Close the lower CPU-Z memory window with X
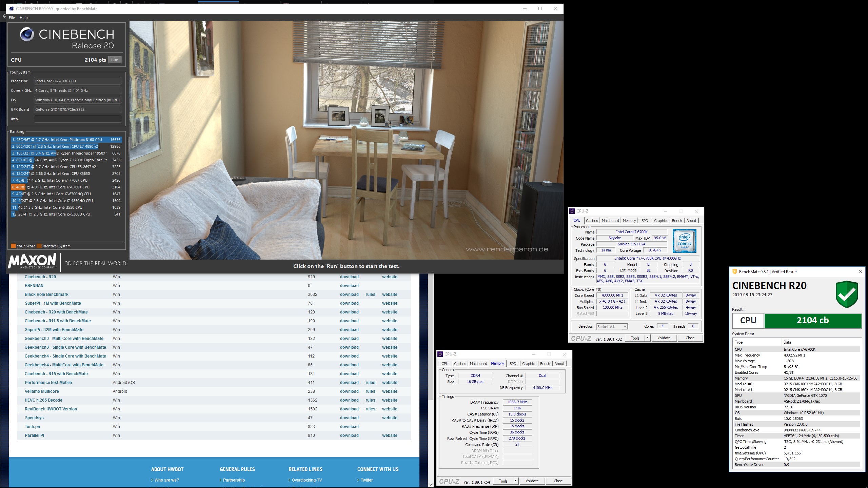 (x=565, y=354)
